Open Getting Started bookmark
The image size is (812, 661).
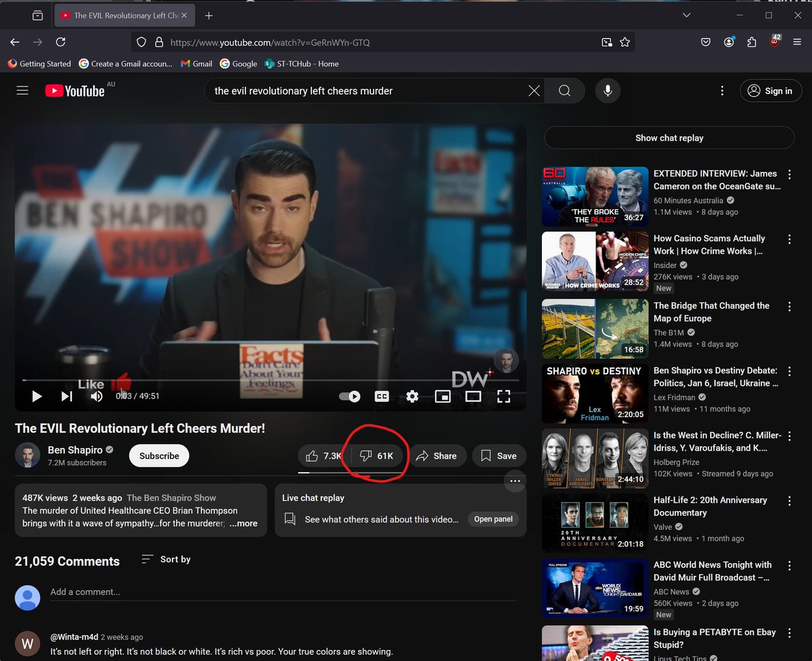39,64
